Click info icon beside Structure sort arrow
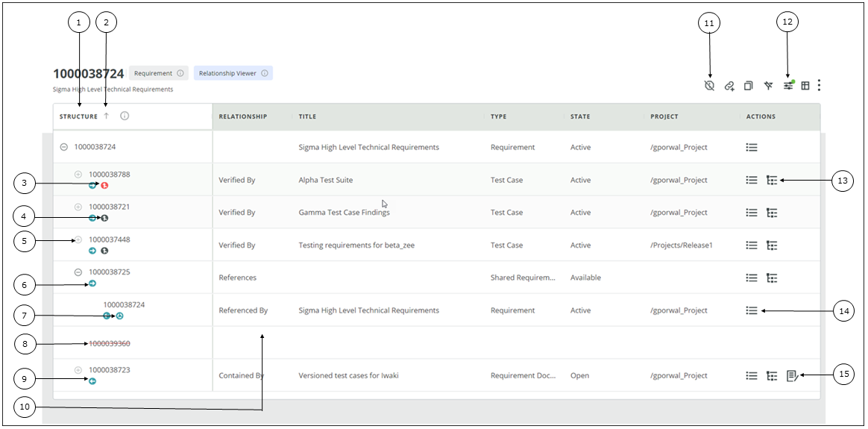 click(125, 116)
